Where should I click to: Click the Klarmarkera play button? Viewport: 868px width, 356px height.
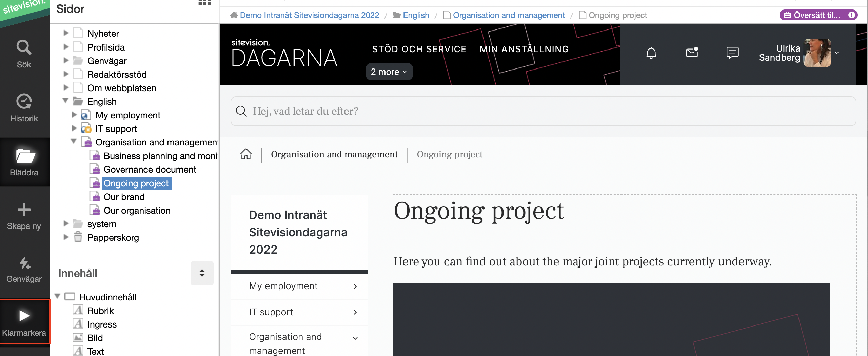tap(25, 321)
